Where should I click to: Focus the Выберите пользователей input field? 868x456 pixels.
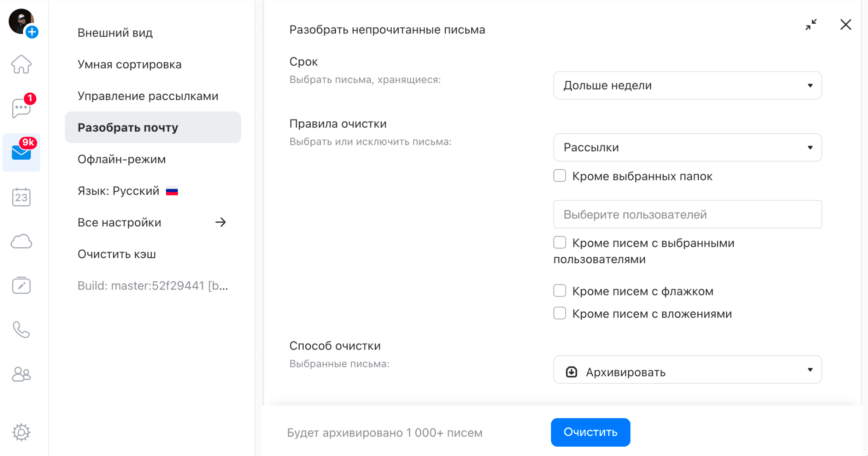pyautogui.click(x=687, y=214)
